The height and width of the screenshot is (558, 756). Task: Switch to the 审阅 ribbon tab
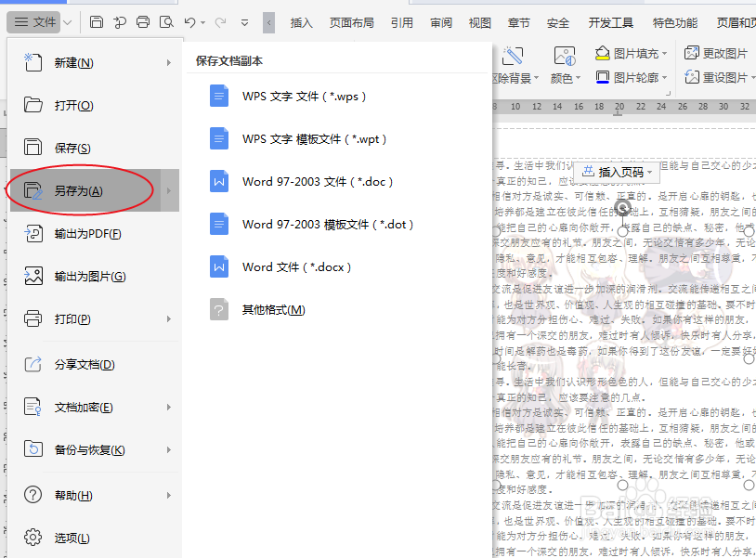[x=441, y=22]
